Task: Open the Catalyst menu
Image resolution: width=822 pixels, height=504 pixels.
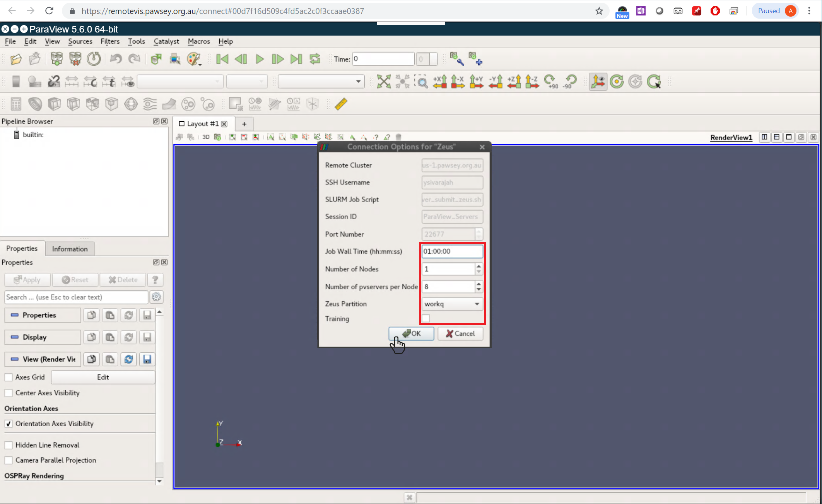Action: (x=166, y=41)
